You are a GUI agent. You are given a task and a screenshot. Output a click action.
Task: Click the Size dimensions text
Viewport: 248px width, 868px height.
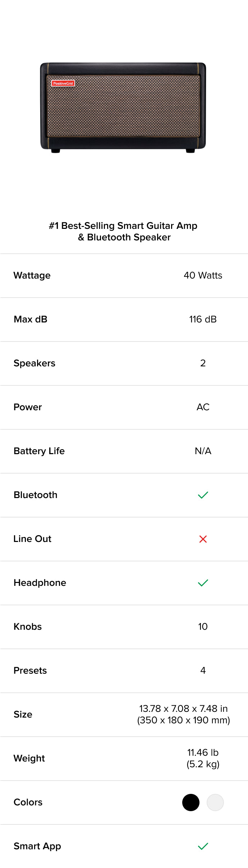tap(184, 714)
